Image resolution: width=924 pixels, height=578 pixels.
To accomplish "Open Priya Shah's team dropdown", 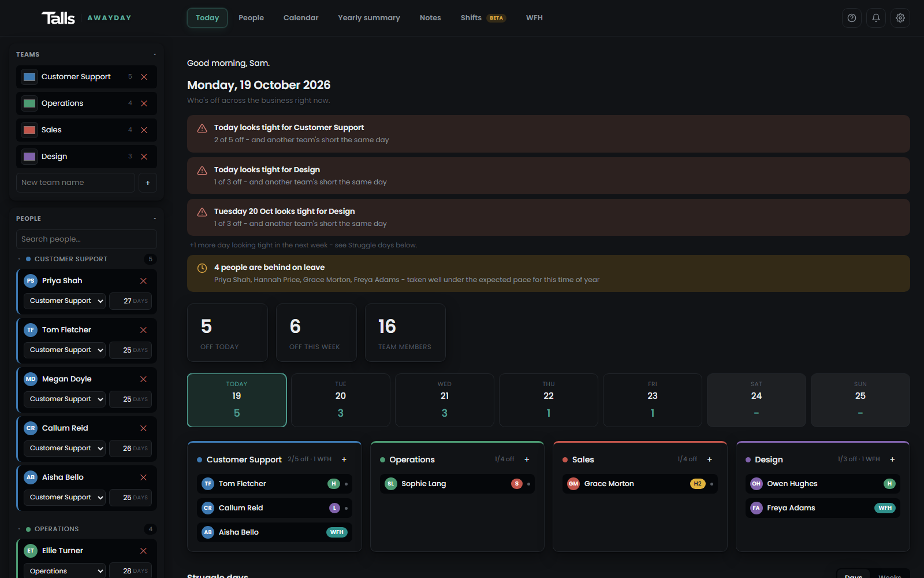I will click(65, 301).
